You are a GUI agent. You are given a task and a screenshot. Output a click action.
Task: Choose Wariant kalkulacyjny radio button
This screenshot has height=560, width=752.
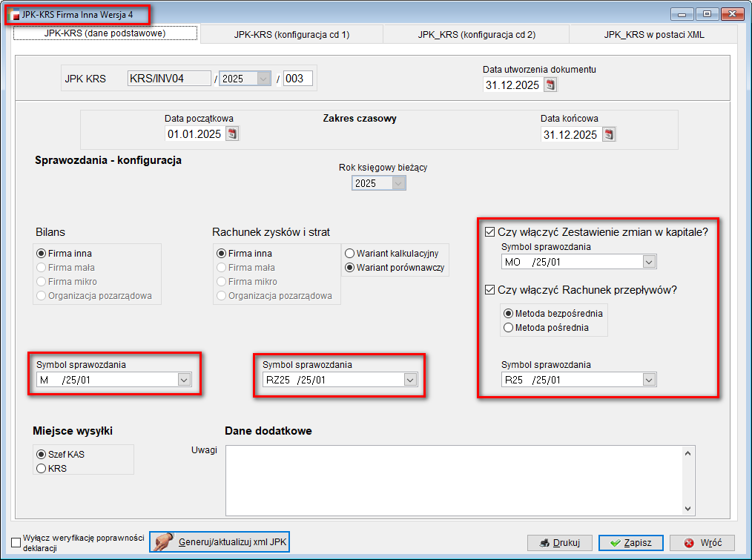[x=350, y=254]
